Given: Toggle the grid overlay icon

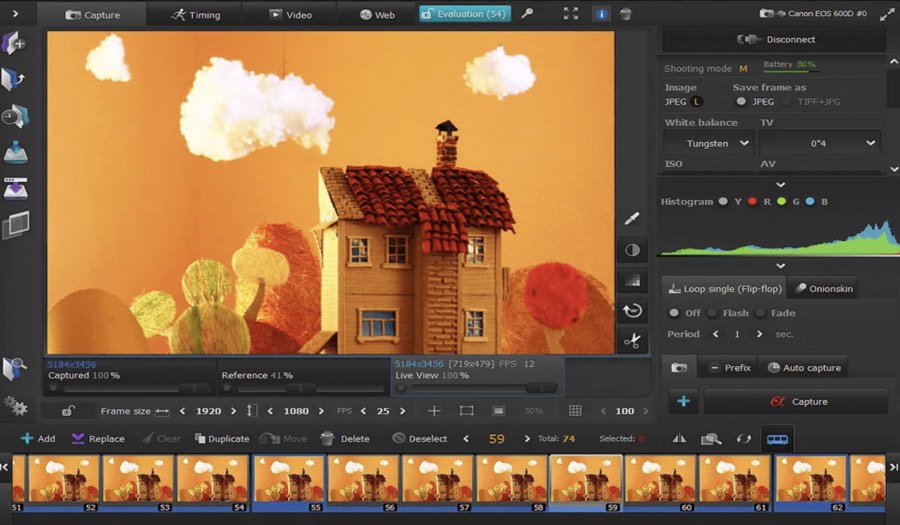Looking at the screenshot, I should tap(575, 411).
